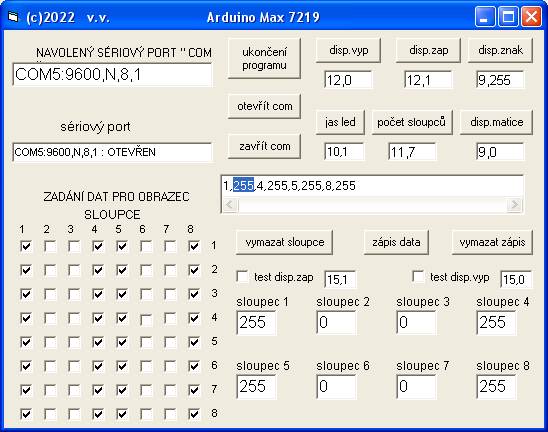Click the 10,1 field under jas led
The height and width of the screenshot is (432, 548).
pyautogui.click(x=344, y=152)
